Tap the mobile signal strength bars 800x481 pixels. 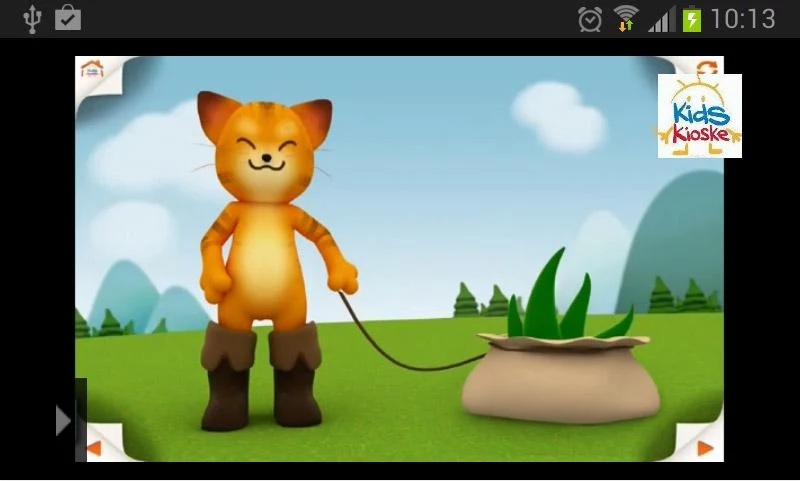tap(660, 19)
